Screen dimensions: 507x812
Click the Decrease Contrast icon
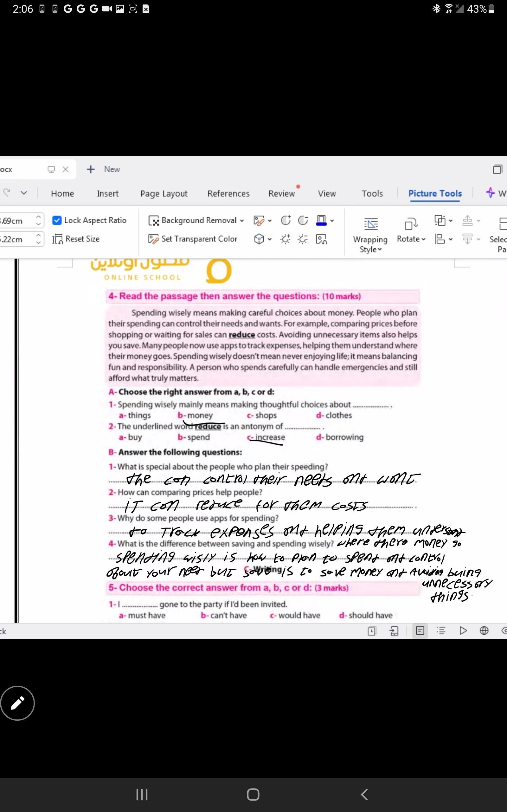click(303, 220)
